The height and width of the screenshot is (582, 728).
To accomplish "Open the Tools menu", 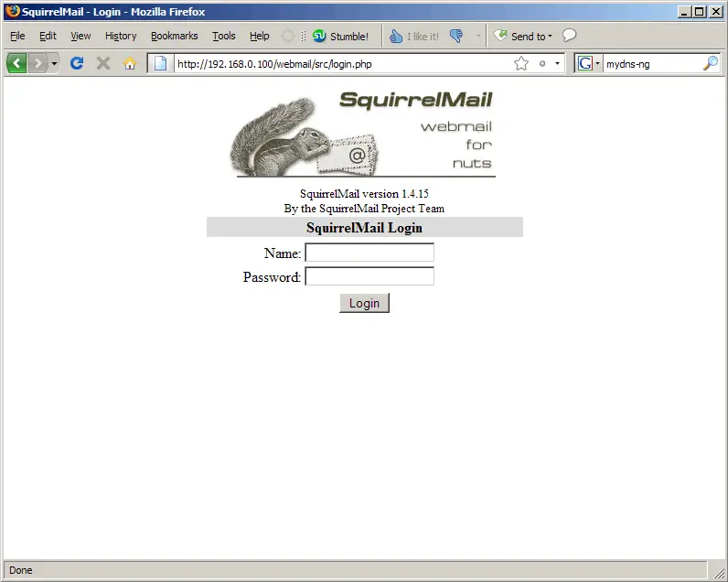I will pos(224,36).
